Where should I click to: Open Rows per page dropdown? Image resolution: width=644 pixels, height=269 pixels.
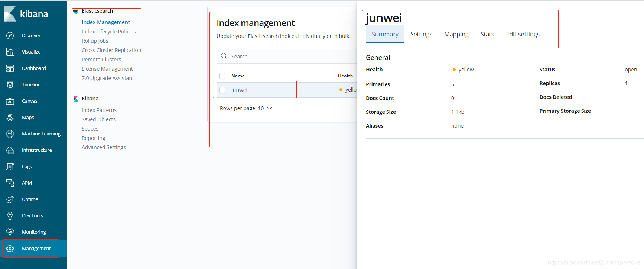(246, 108)
